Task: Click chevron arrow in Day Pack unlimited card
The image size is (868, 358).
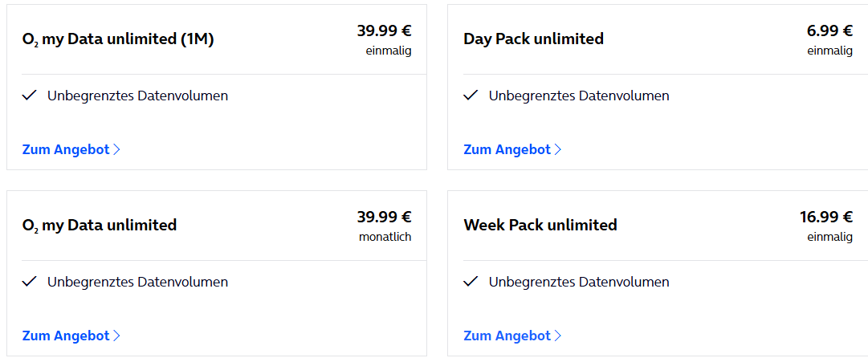Action: coord(557,149)
